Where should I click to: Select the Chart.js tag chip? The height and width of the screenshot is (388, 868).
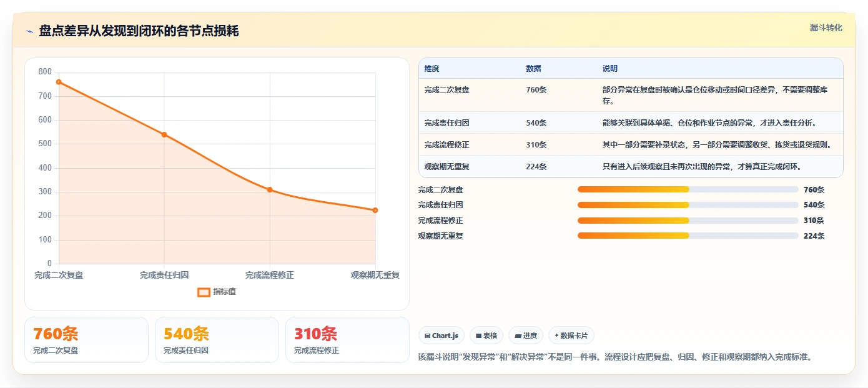(441, 336)
